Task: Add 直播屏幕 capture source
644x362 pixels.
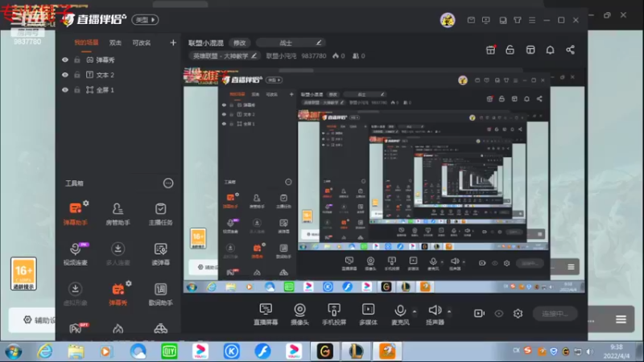Action: (x=266, y=314)
